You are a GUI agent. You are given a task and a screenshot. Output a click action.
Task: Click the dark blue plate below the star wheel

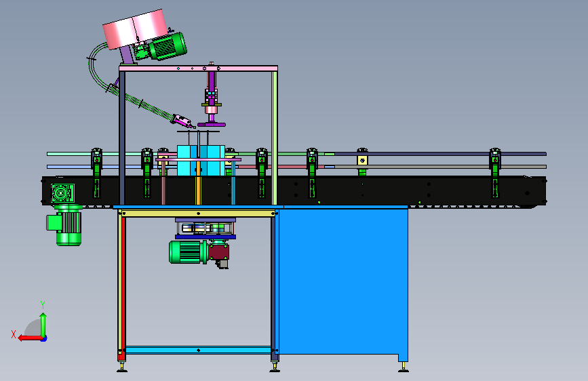pyautogui.click(x=205, y=237)
